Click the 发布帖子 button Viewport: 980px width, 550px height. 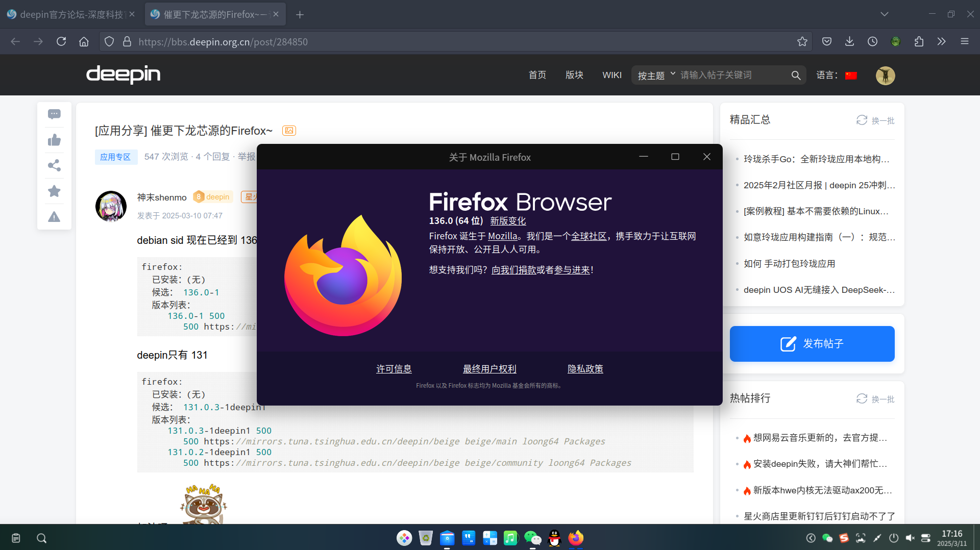[812, 344]
